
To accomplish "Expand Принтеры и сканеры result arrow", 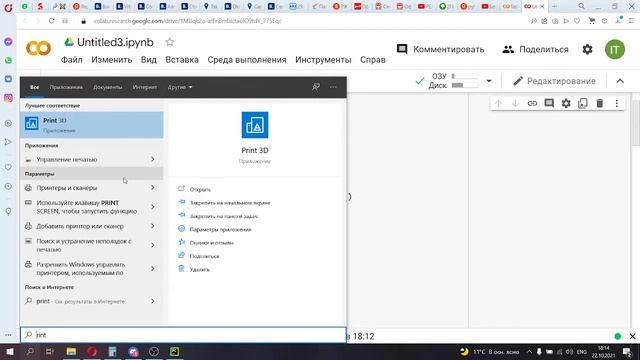I will point(153,188).
